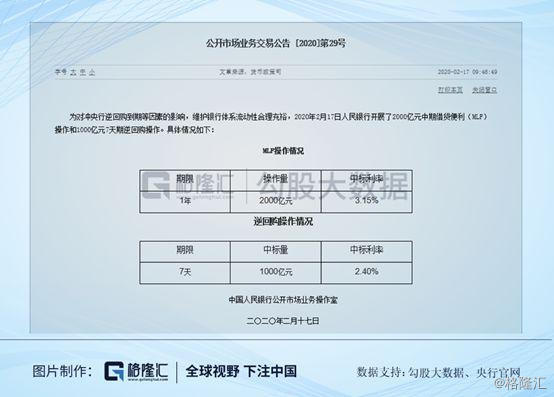
Task: Click the reverse repo header 中标量
Action: click(276, 250)
